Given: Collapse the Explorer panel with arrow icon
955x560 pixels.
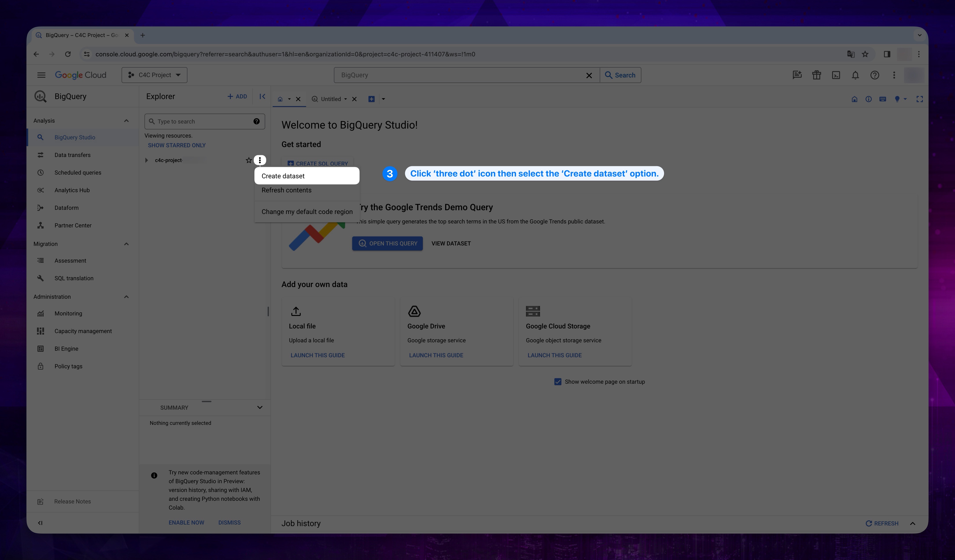Looking at the screenshot, I should (262, 97).
